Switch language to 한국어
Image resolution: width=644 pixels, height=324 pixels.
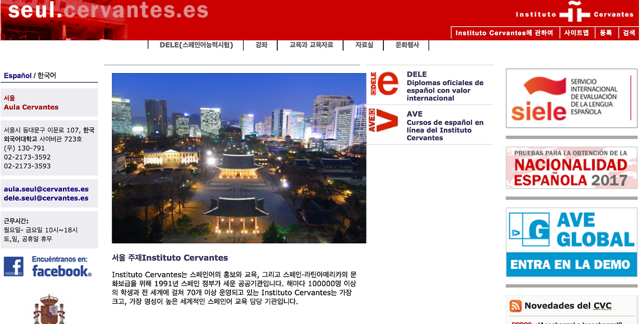click(x=47, y=76)
